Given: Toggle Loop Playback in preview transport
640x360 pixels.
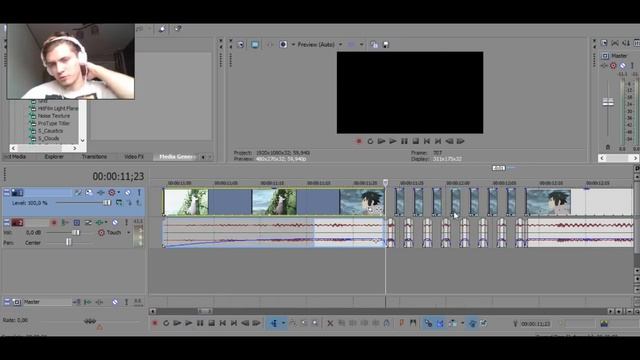Looking at the screenshot, I should tap(370, 141).
